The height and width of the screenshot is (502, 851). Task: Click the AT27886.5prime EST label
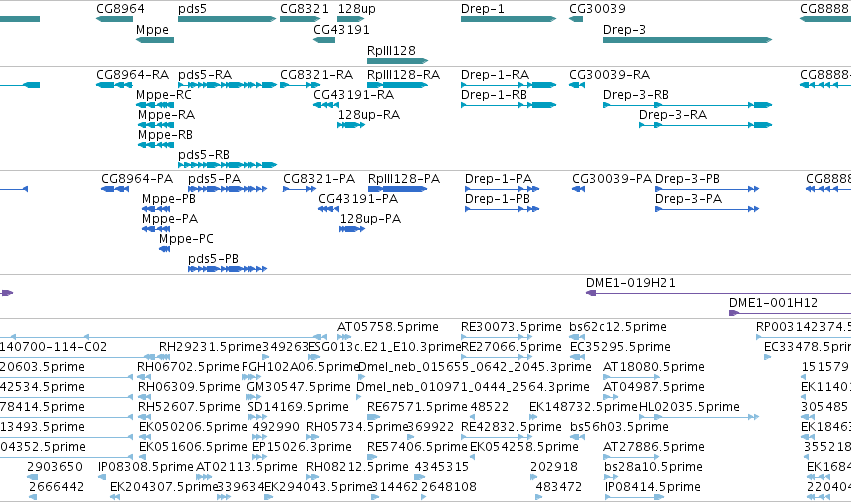click(x=653, y=447)
